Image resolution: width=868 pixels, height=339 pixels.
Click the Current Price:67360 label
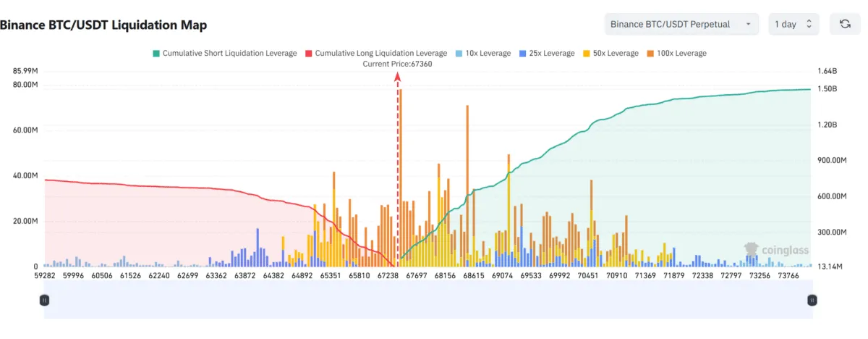pos(397,64)
